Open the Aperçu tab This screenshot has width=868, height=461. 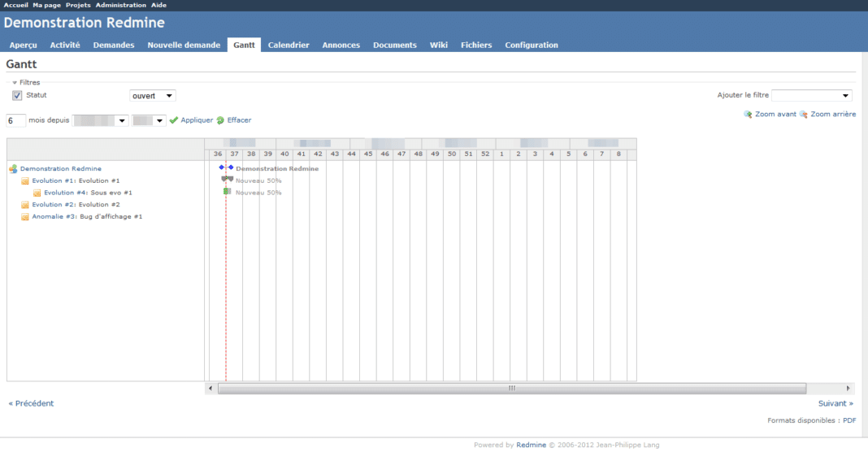[x=24, y=45]
